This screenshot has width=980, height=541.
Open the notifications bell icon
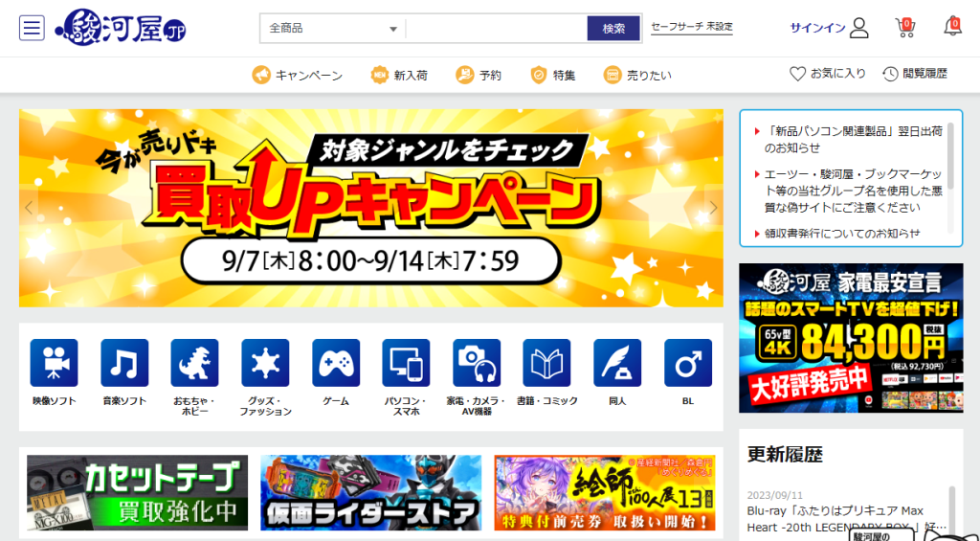pos(952,27)
